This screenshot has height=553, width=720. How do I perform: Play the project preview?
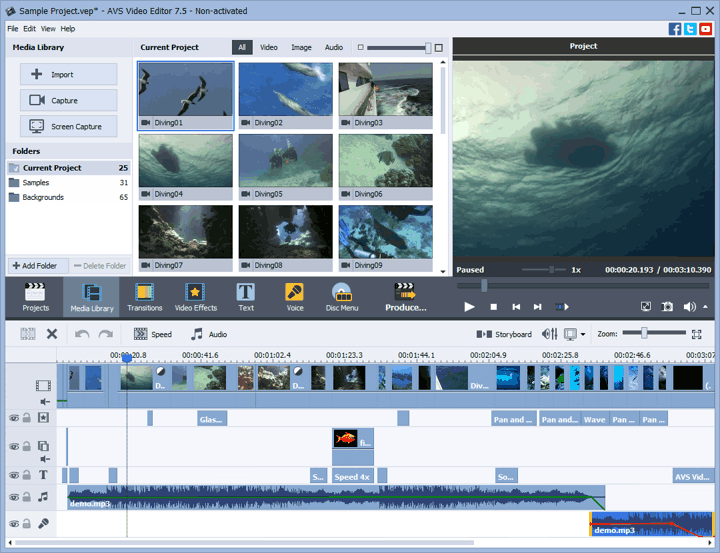point(469,307)
